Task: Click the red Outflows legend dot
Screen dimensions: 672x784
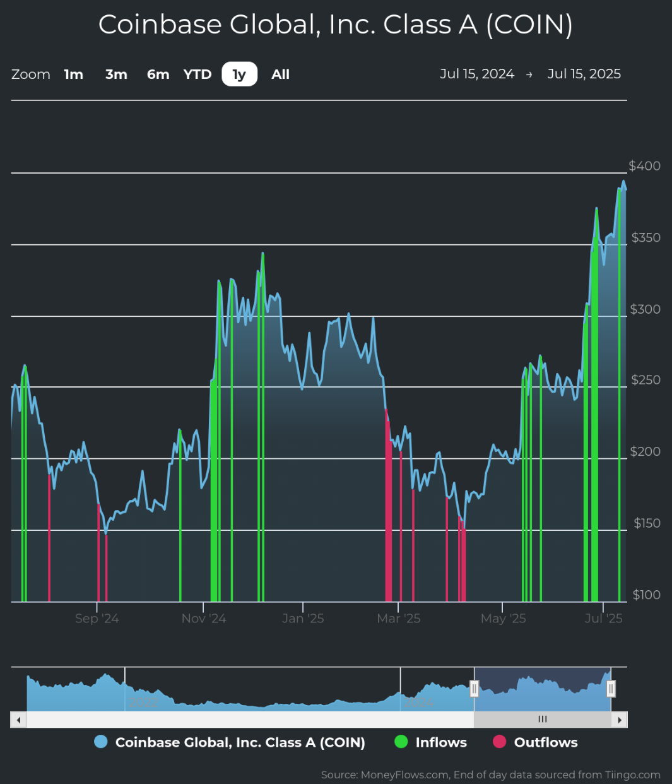Action: 499,742
